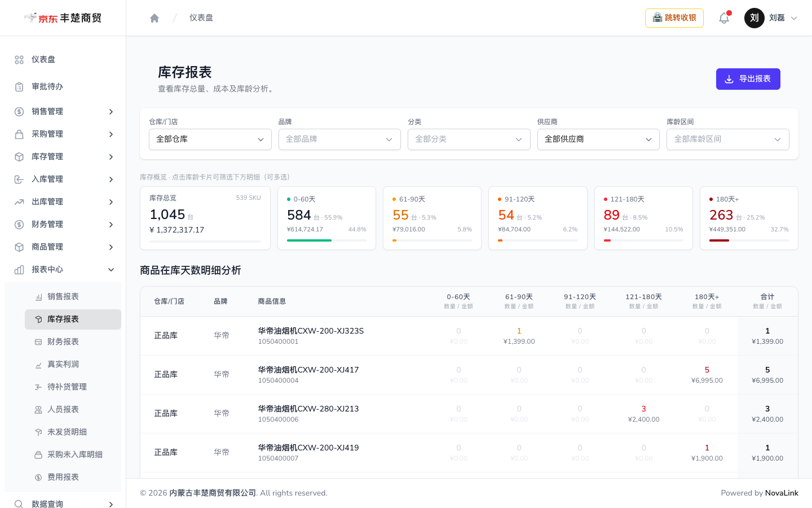Open 审批待办 in sidebar

coord(63,87)
